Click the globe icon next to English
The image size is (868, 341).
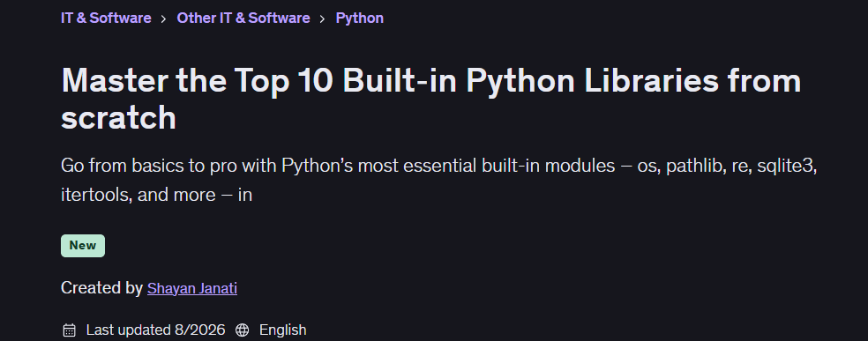[242, 330]
